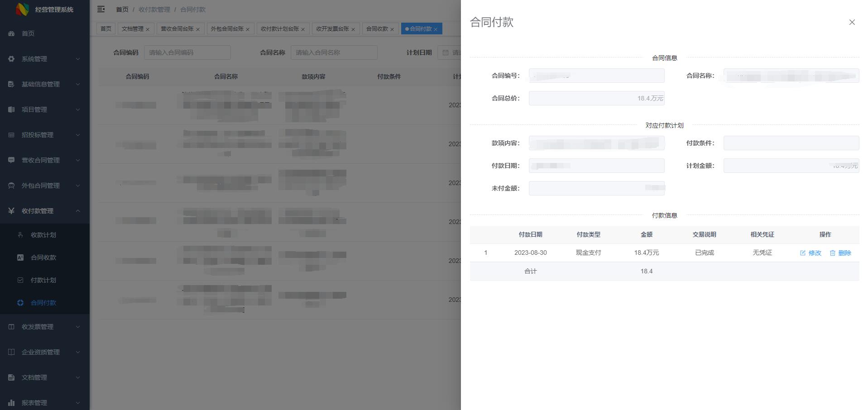Click the 合同编码 column header
868x410 pixels.
[x=137, y=76]
